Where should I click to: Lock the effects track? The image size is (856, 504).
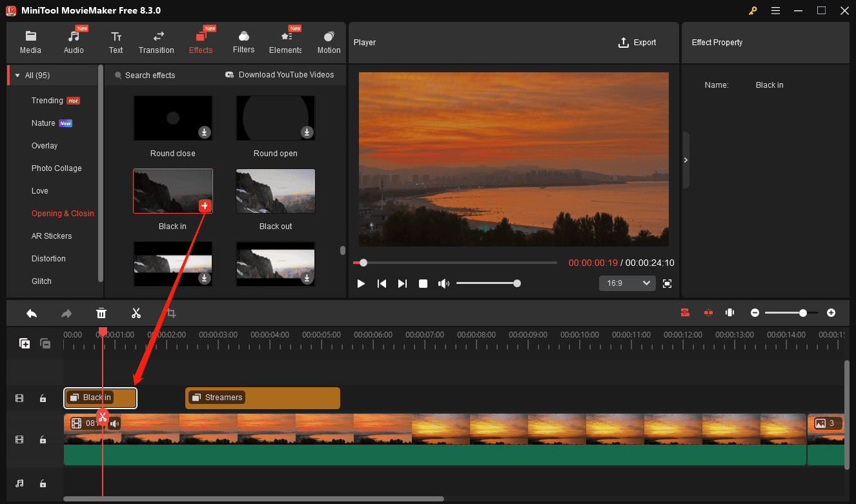(x=43, y=399)
